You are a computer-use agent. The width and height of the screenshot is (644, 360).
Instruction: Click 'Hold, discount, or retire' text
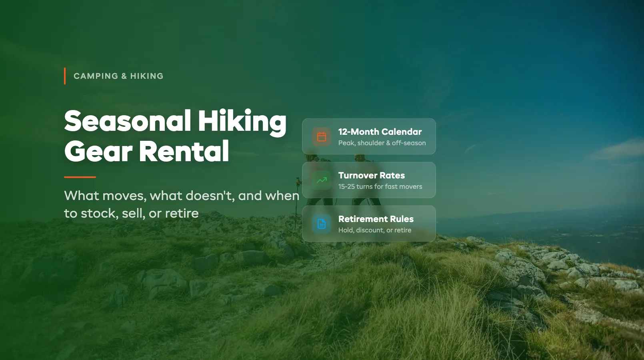[375, 230]
